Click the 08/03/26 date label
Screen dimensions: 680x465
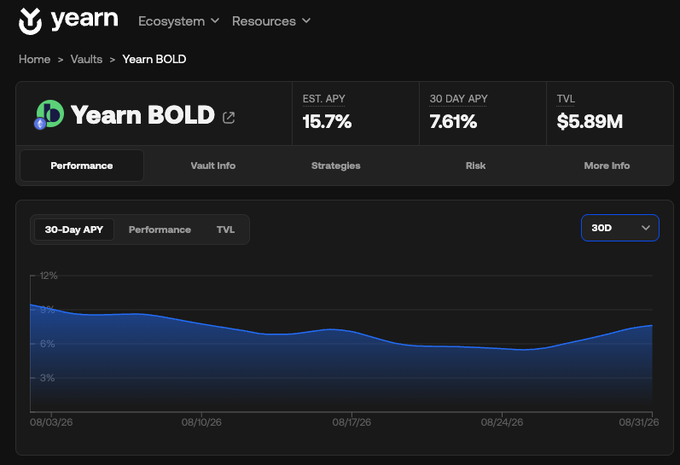pyautogui.click(x=51, y=422)
